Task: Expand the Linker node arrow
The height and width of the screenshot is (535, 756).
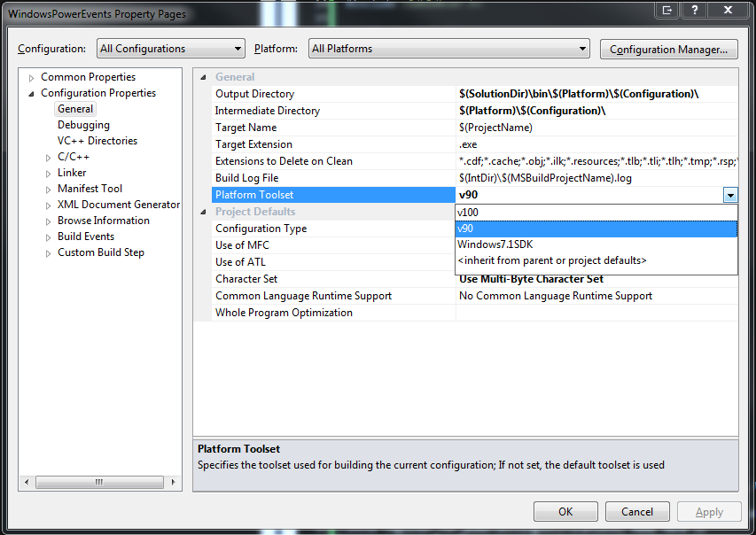Action: click(49, 173)
